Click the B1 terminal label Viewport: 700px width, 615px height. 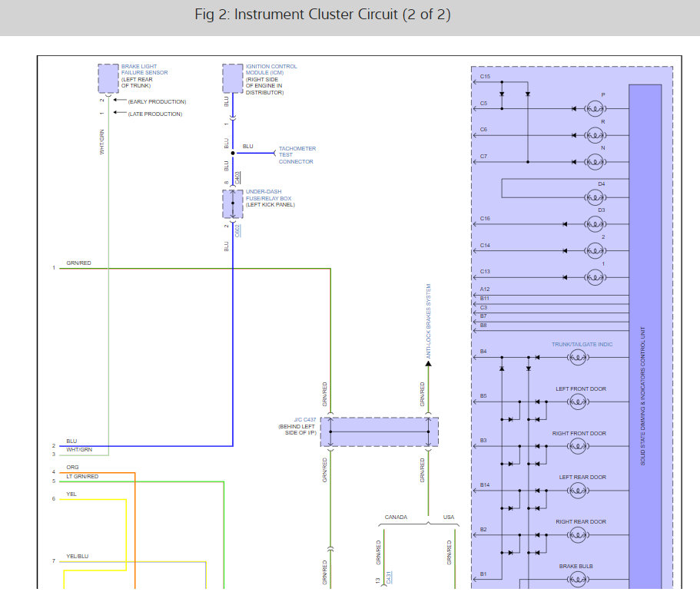(483, 574)
